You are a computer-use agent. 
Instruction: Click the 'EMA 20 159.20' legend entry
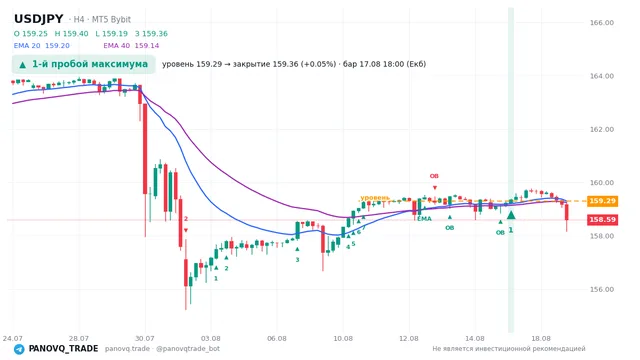[x=42, y=46]
